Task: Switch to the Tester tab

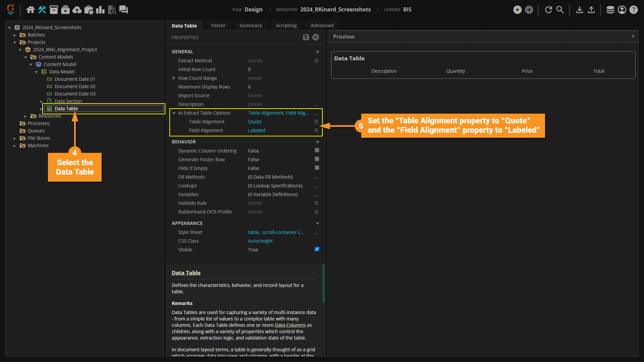Action: 218,25
